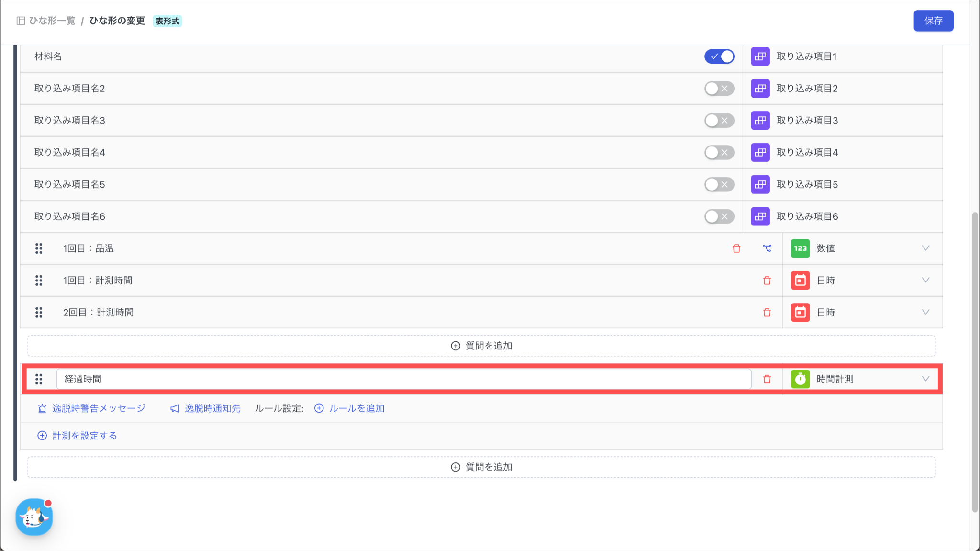Click trash icon on 経過時間 row
980x551 pixels.
[767, 379]
